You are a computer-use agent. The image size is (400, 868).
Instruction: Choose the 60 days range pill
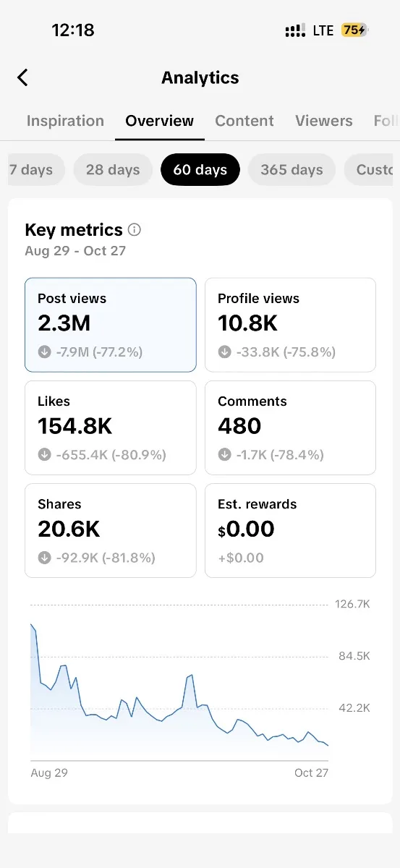pos(200,170)
